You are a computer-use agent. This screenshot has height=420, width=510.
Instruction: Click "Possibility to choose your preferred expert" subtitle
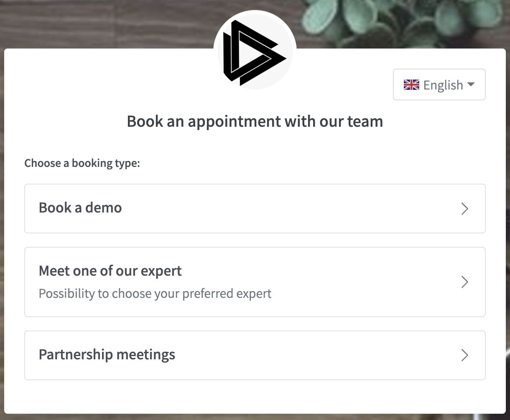coord(155,293)
